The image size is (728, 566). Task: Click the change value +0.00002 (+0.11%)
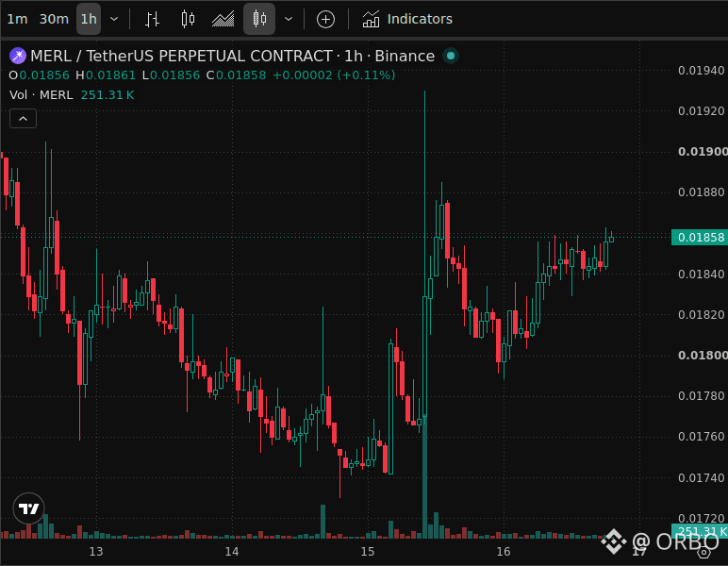(x=334, y=75)
